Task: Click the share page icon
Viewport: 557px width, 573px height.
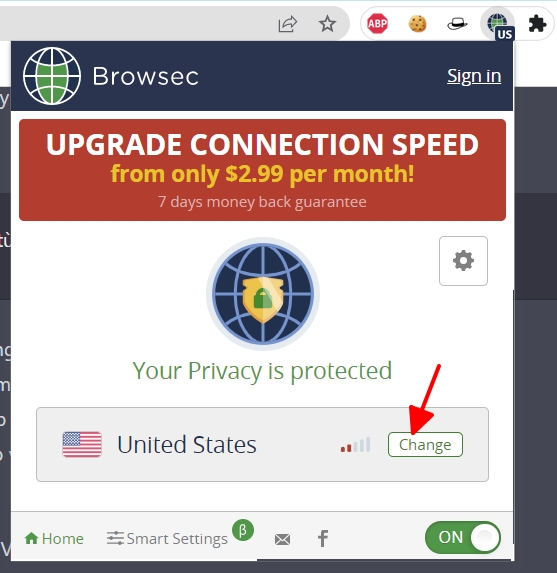Action: click(x=288, y=24)
